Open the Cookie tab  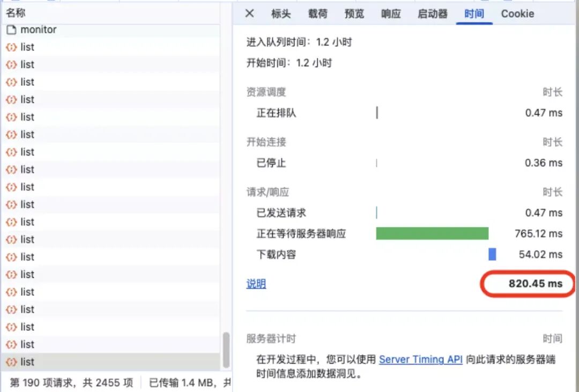coord(517,13)
